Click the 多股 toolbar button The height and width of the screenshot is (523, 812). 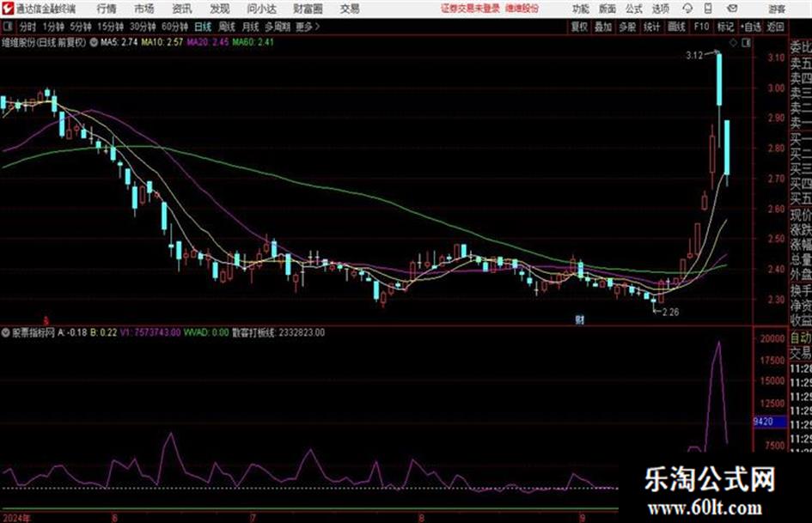627,27
